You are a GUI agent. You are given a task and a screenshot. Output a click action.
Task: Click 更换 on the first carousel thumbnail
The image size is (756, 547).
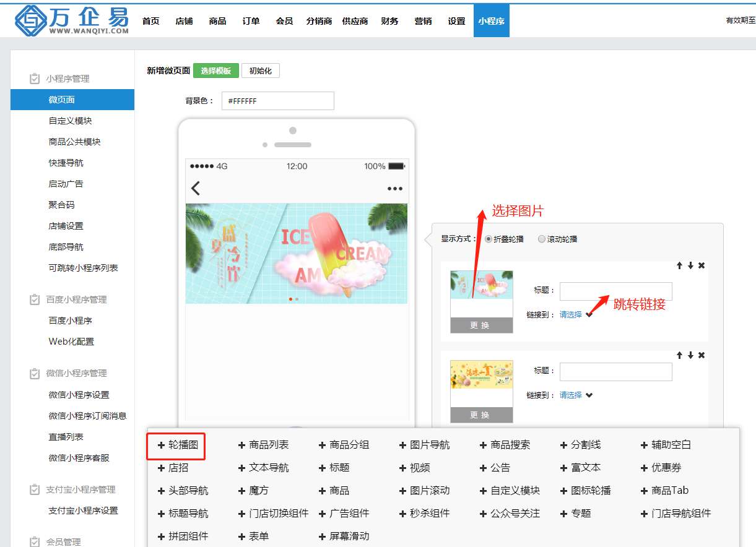click(481, 325)
